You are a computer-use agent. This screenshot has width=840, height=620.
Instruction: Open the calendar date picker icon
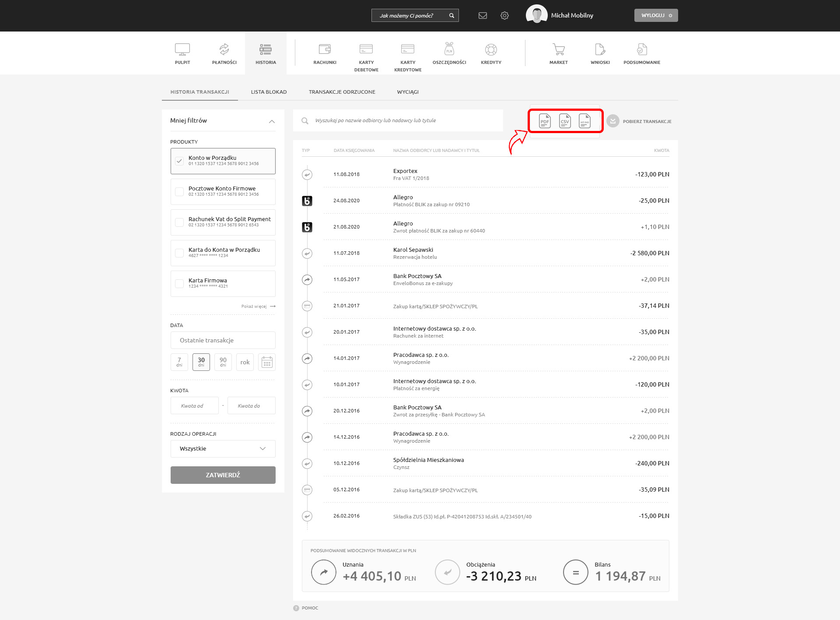(x=267, y=362)
